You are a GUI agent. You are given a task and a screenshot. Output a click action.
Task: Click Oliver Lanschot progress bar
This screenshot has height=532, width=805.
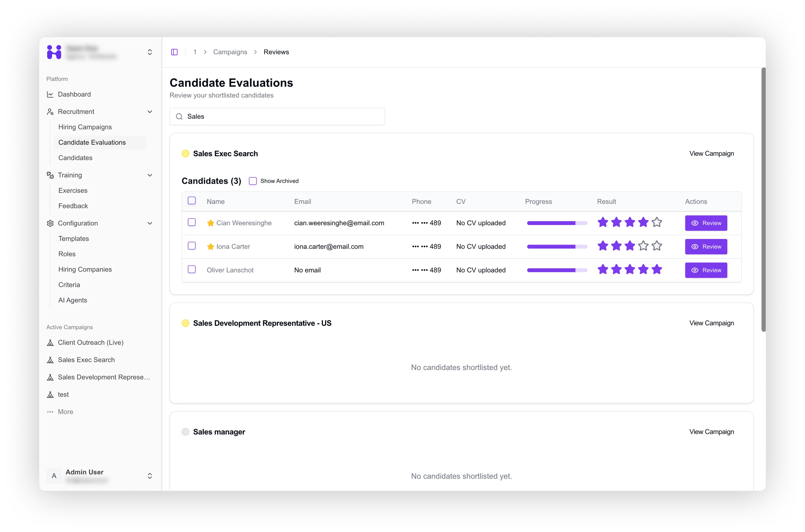pos(557,270)
